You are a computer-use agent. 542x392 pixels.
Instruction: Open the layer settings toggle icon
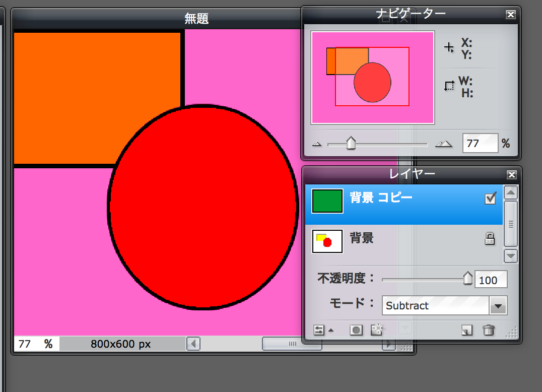point(319,330)
